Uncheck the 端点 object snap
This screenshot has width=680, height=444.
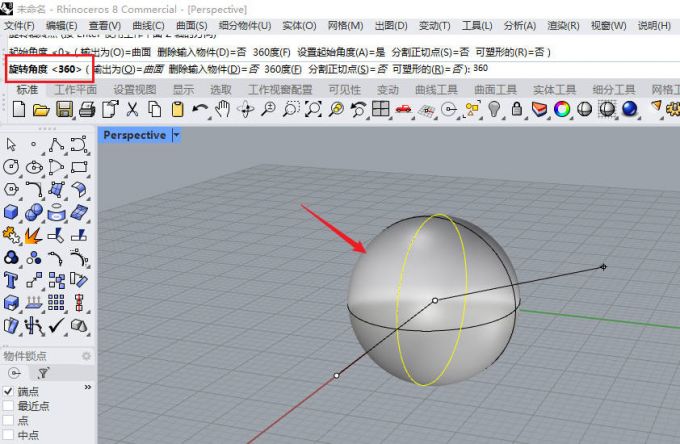[x=8, y=391]
